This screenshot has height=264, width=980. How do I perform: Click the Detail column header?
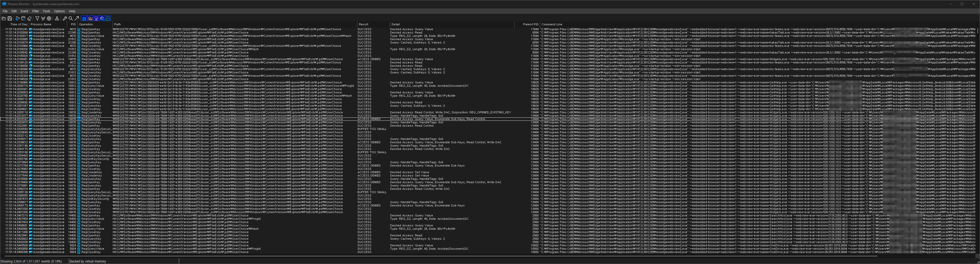pyautogui.click(x=452, y=24)
